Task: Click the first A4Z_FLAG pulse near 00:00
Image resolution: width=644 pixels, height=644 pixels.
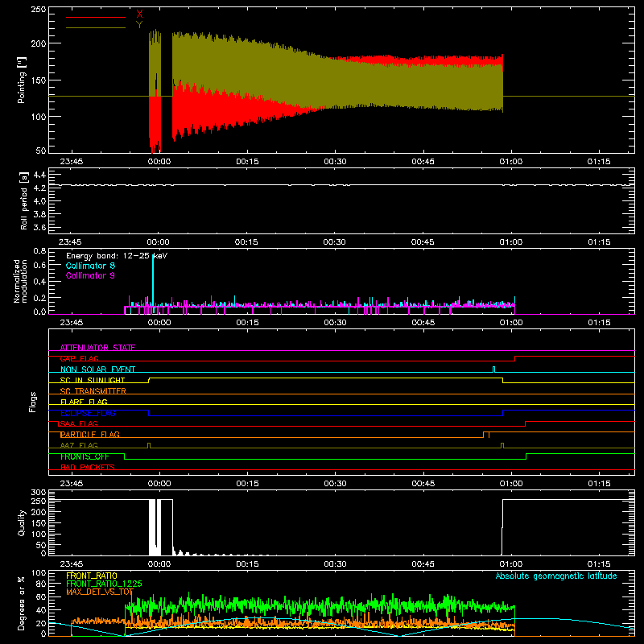Action: pyautogui.click(x=149, y=445)
